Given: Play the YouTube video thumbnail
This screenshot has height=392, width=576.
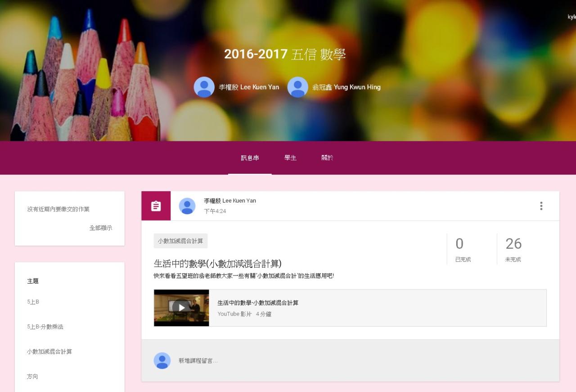Looking at the screenshot, I should click(181, 308).
